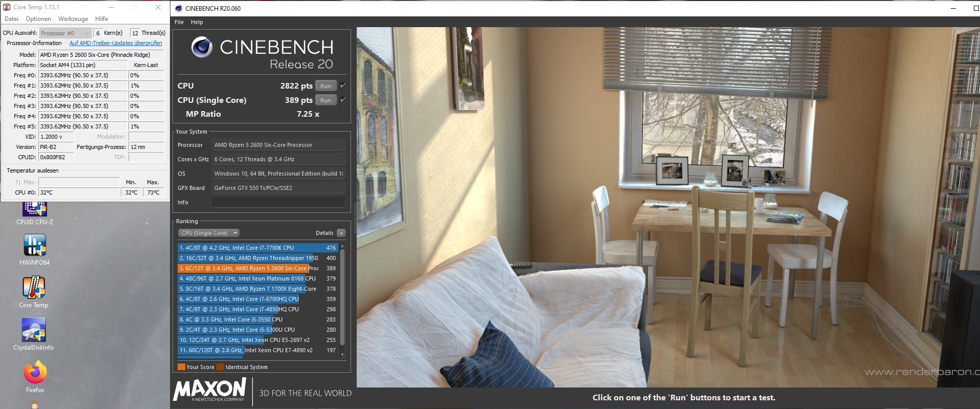Open the Datei menu in Core Temp

(x=11, y=19)
